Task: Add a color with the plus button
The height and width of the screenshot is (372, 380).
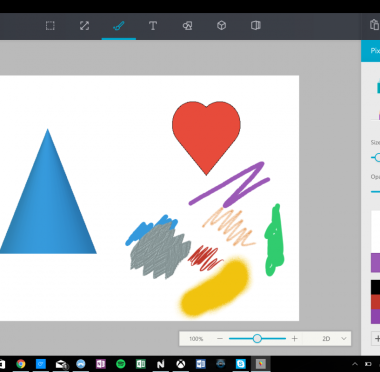Action: tap(376, 339)
